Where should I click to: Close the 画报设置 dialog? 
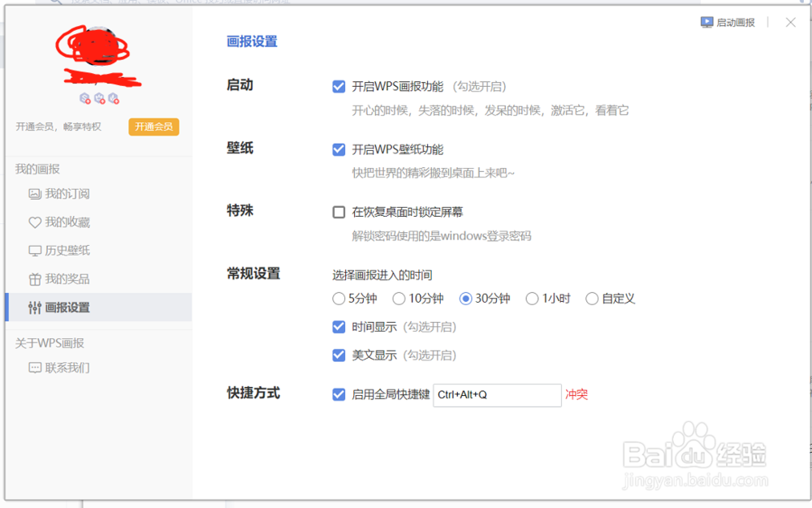(x=790, y=22)
